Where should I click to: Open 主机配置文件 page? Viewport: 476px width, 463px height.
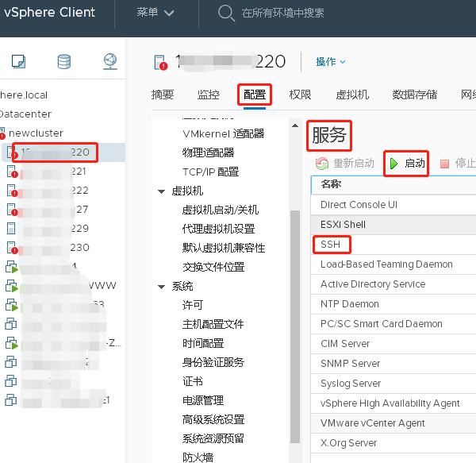213,325
